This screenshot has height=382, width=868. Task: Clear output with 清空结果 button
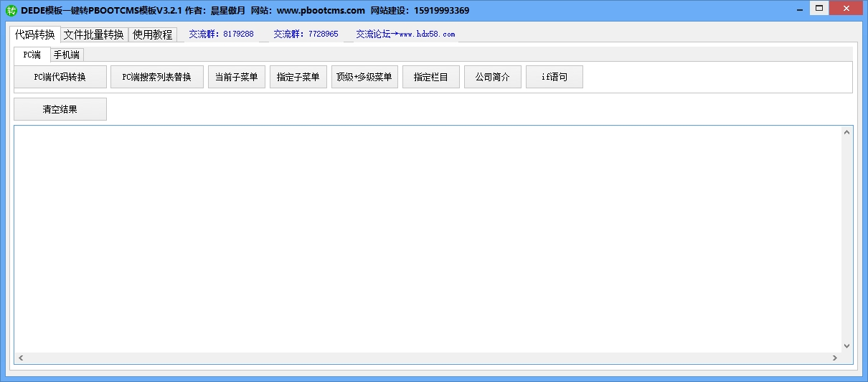click(x=60, y=110)
